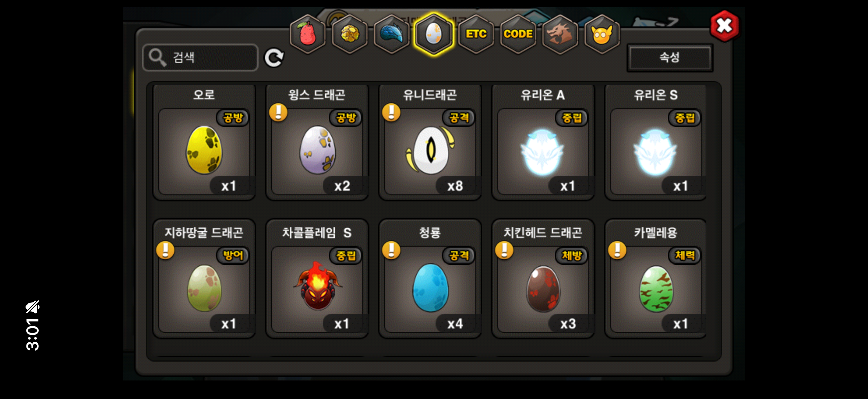Click the refresh arrow next to search
868x399 pixels.
click(x=274, y=58)
